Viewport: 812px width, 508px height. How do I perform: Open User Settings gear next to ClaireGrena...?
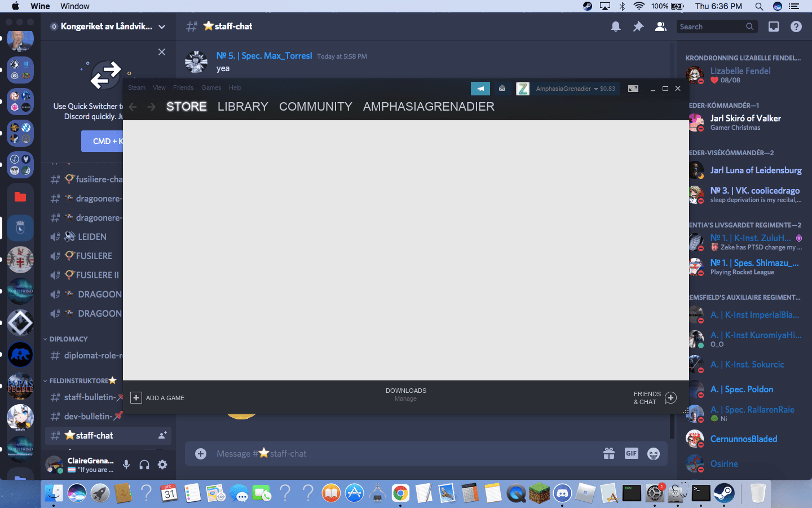point(162,465)
